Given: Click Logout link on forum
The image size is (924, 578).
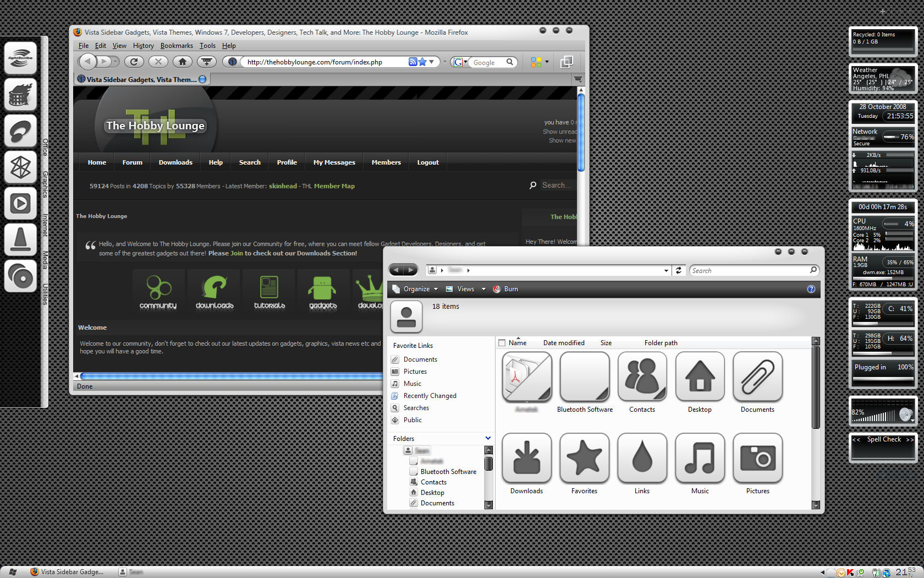Looking at the screenshot, I should pos(428,162).
